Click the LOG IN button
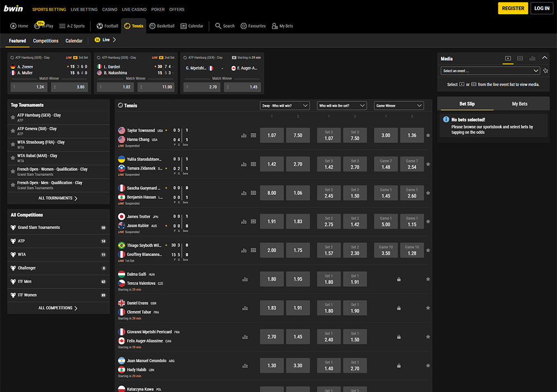Screen dimensions: 557x392 pyautogui.click(x=542, y=8)
